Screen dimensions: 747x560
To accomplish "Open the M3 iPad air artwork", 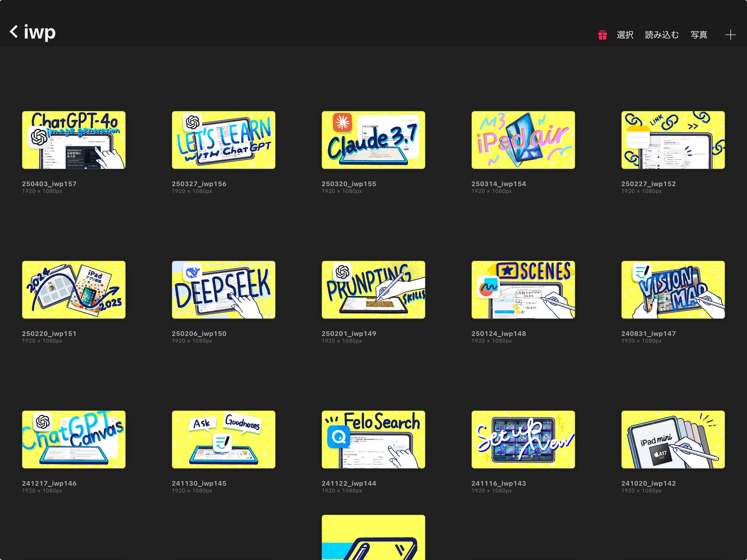I will (523, 140).
